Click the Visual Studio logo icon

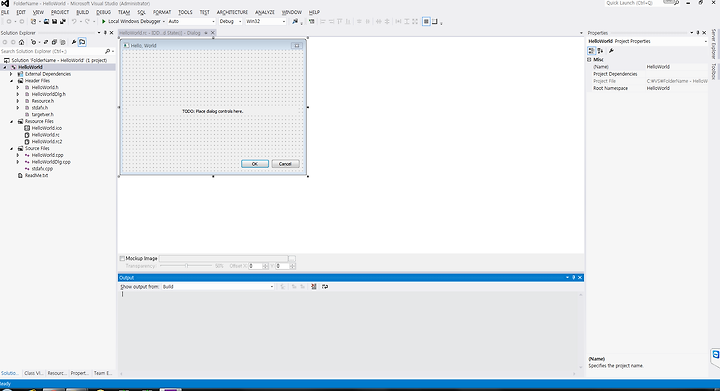point(5,3)
